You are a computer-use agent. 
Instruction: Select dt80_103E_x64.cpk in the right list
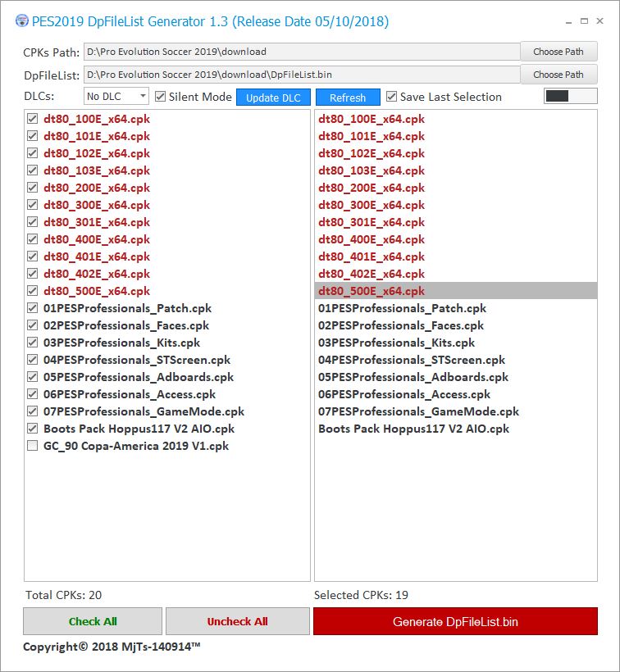point(456,170)
